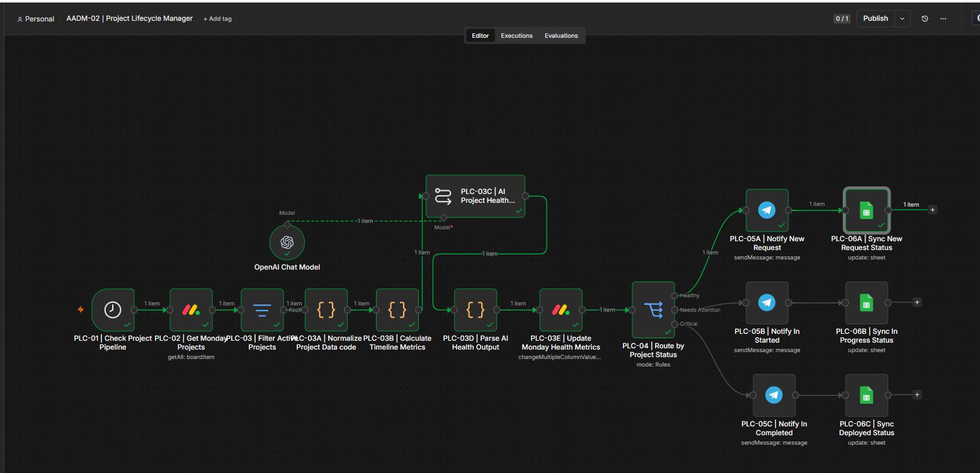Click the "mode: Rules" subtitle under PLC-04

pos(653,365)
